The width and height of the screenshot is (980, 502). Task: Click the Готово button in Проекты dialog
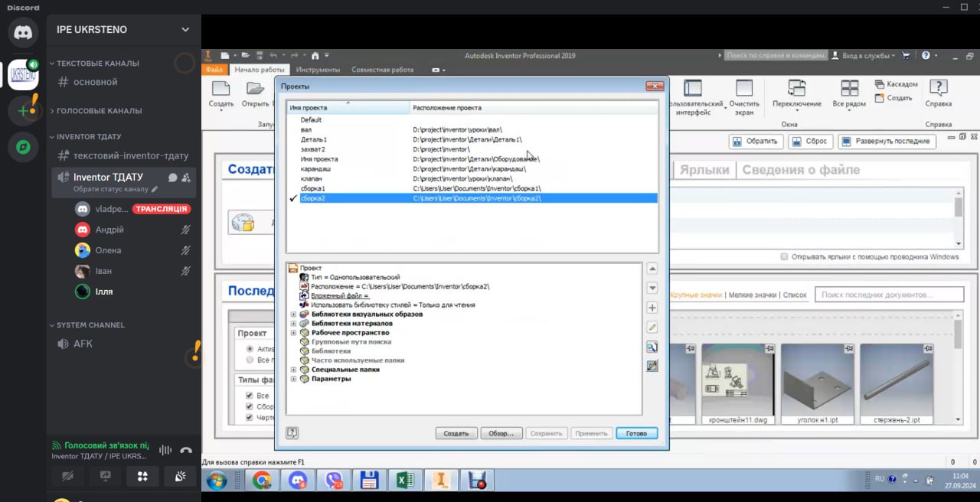[x=636, y=433]
